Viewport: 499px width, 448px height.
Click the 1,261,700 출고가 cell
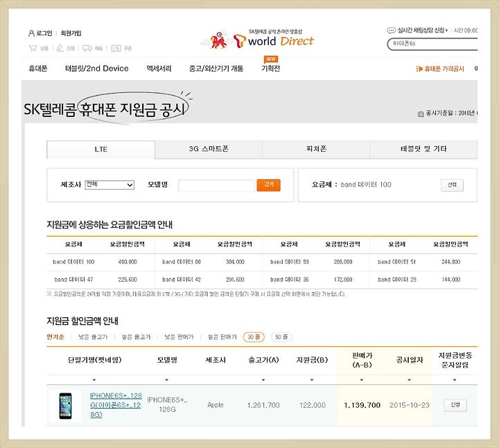click(x=263, y=405)
